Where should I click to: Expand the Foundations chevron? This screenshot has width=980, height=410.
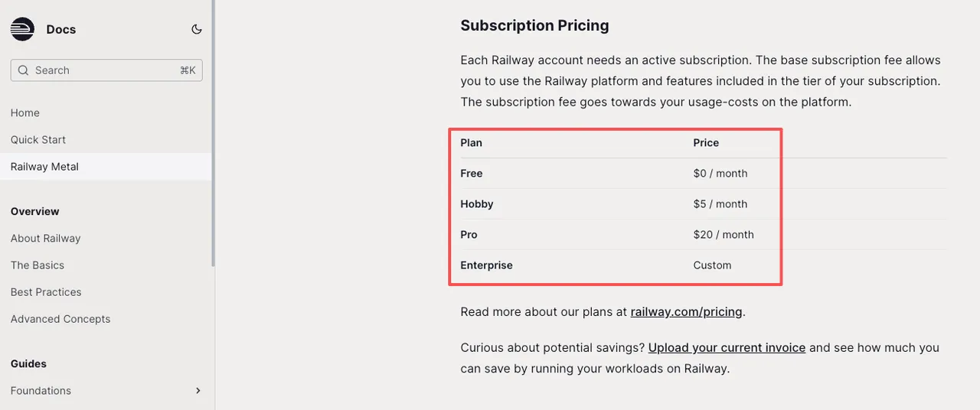click(x=198, y=390)
